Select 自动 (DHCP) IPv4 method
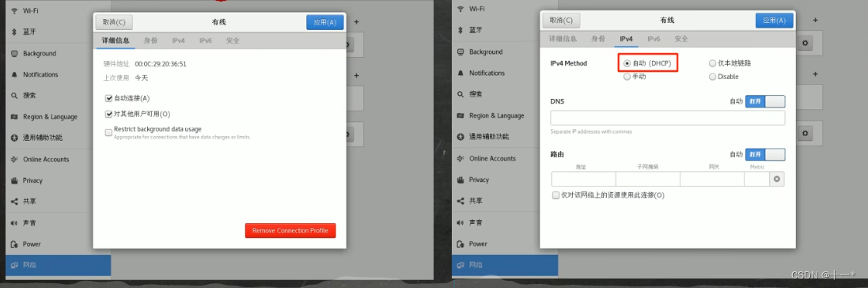 (627, 63)
